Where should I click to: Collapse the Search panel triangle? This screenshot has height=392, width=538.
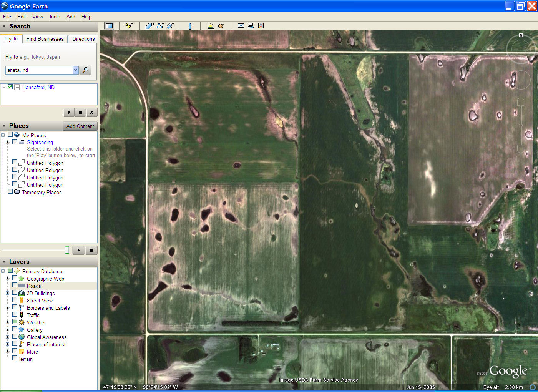coord(4,27)
